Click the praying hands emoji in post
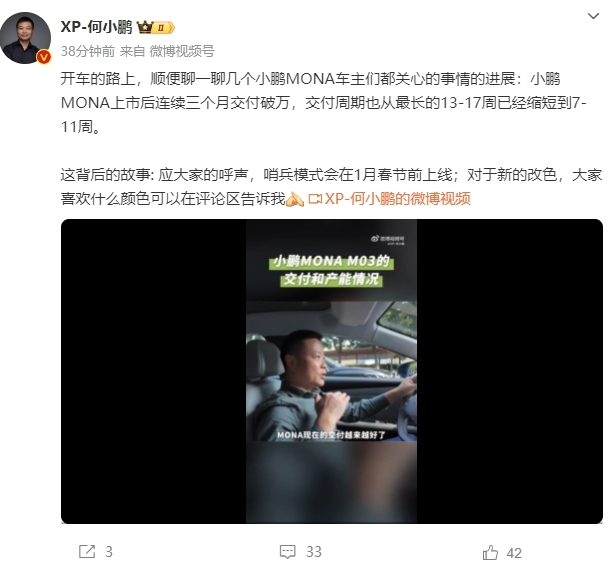The image size is (612, 570). coord(295,199)
